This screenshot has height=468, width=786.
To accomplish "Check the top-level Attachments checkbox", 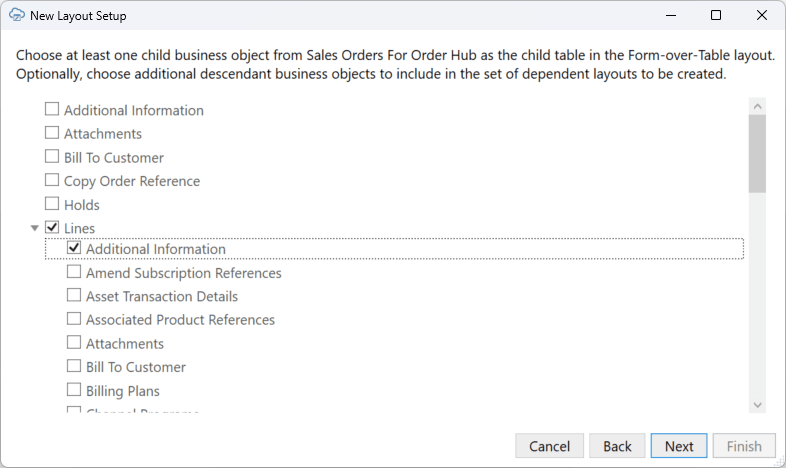I will [52, 133].
